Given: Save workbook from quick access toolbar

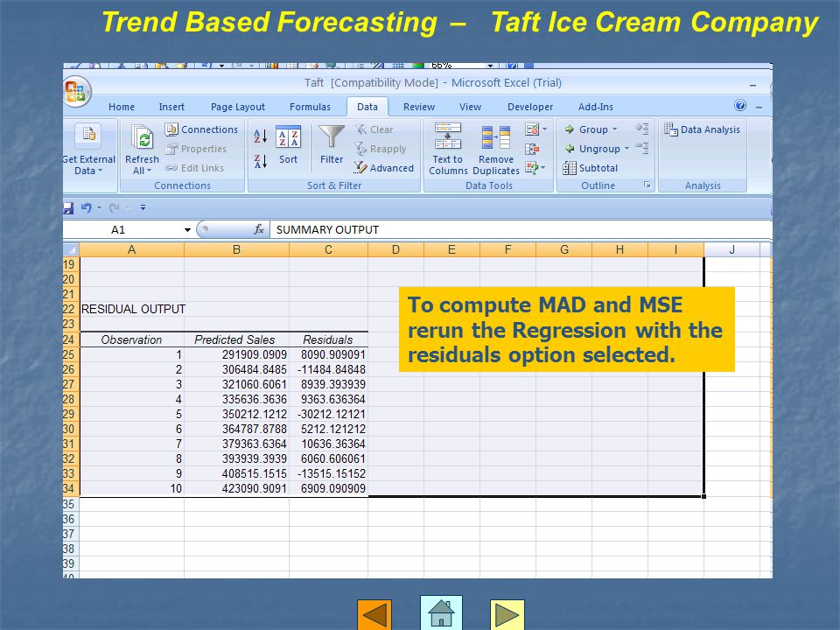Looking at the screenshot, I should 68,208.
